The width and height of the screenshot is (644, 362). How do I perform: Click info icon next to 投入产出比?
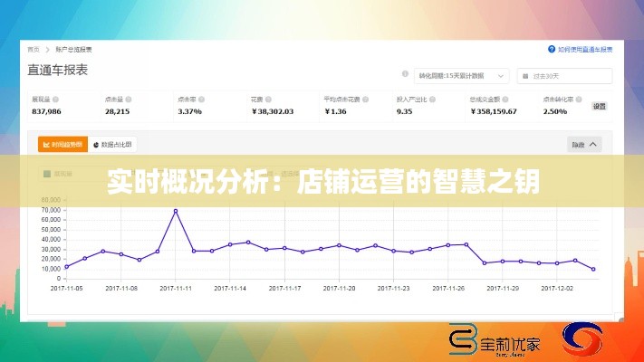tap(432, 99)
